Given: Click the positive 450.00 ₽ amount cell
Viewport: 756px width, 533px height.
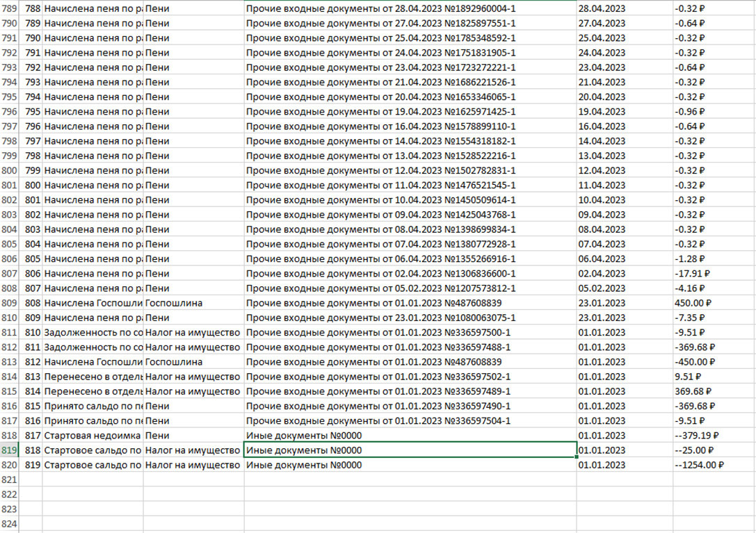Looking at the screenshot, I should coord(693,303).
